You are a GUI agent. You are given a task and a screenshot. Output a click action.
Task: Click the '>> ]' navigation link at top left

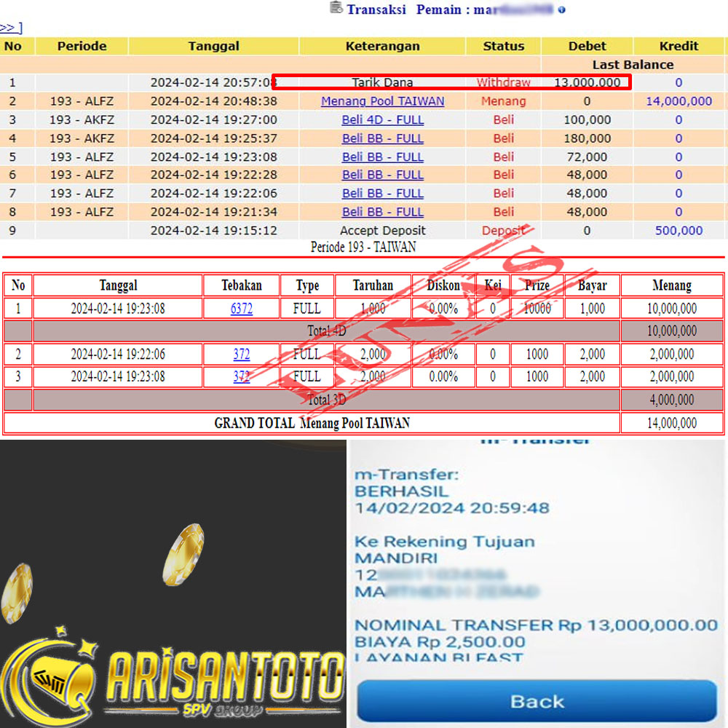pos(11,28)
